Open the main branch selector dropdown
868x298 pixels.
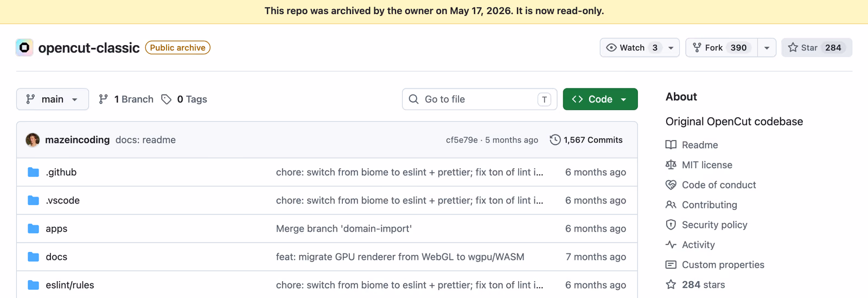(x=53, y=99)
